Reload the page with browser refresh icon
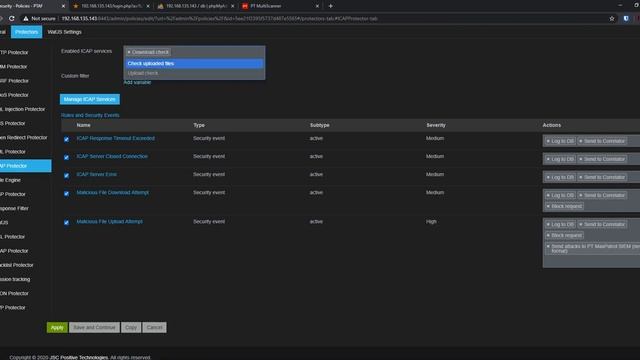The image size is (640, 360). (12, 18)
